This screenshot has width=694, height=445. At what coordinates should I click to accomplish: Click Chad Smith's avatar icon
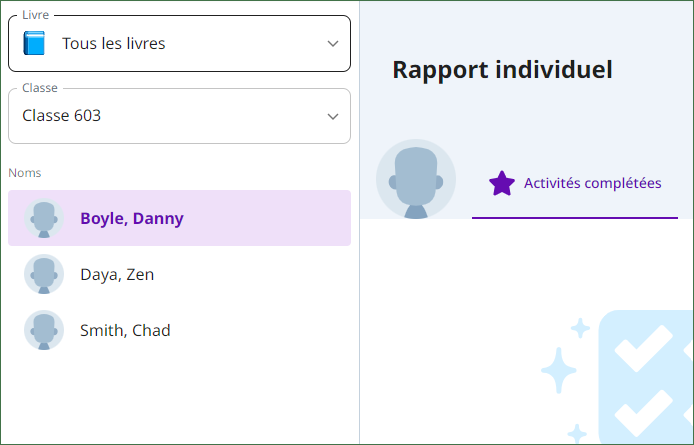click(44, 330)
